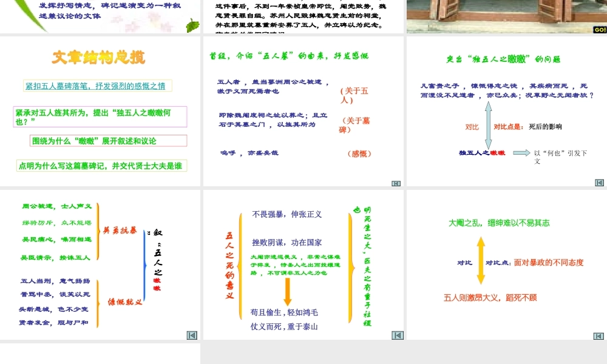Click back icon on the 英勇抗暴 slide
607x364 pixels.
(x=192, y=335)
